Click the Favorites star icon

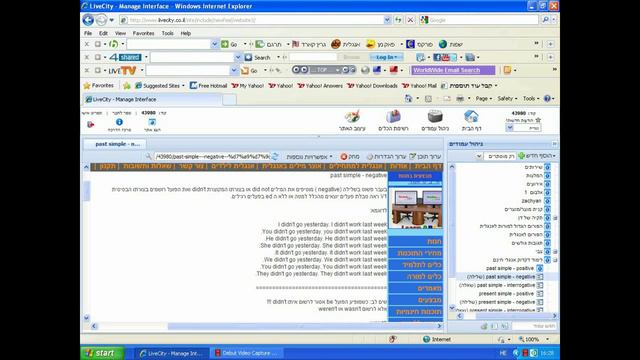(87, 86)
